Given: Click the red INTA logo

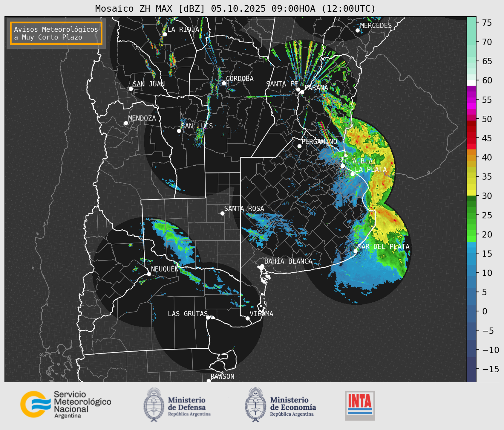Looking at the screenshot, I should (360, 405).
